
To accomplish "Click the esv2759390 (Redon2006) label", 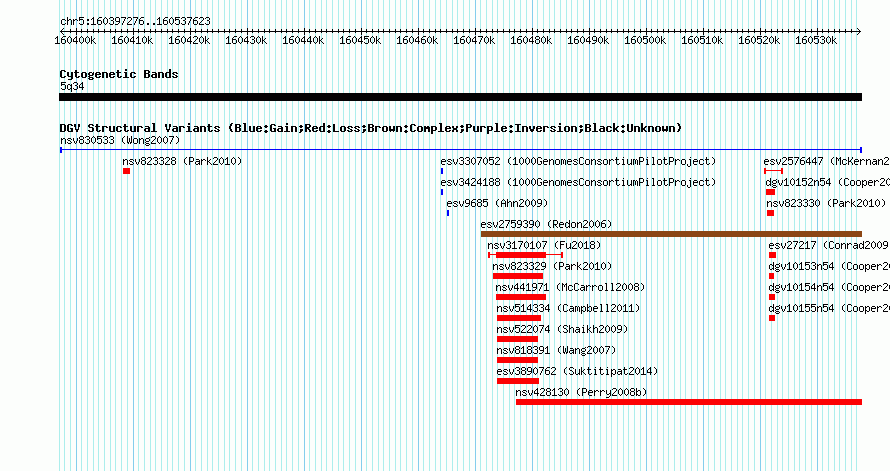I will coord(547,224).
